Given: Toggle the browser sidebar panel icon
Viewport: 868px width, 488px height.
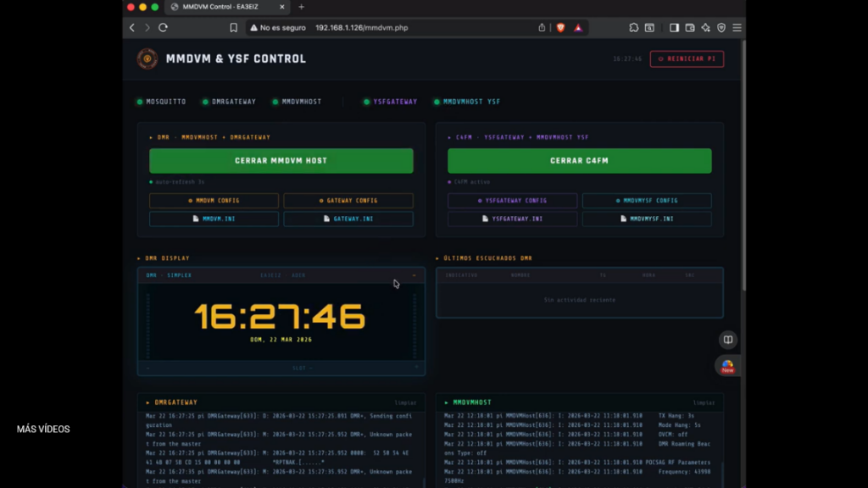Looking at the screenshot, I should click(x=674, y=28).
